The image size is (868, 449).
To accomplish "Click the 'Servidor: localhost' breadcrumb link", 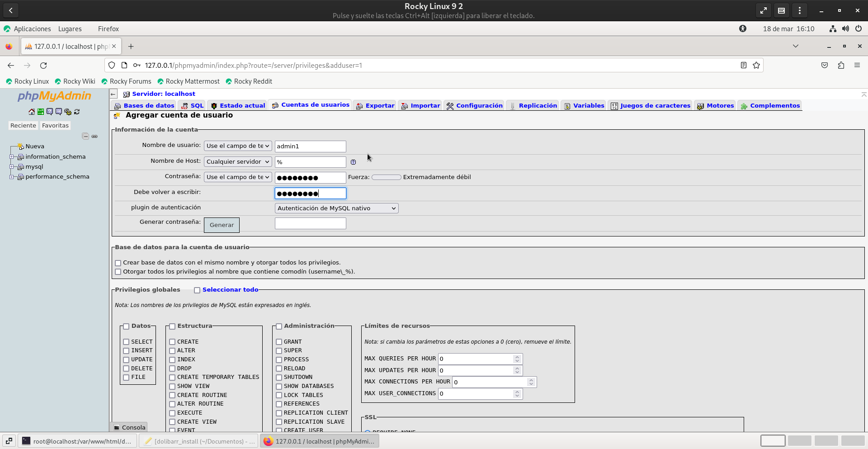I will pyautogui.click(x=163, y=94).
